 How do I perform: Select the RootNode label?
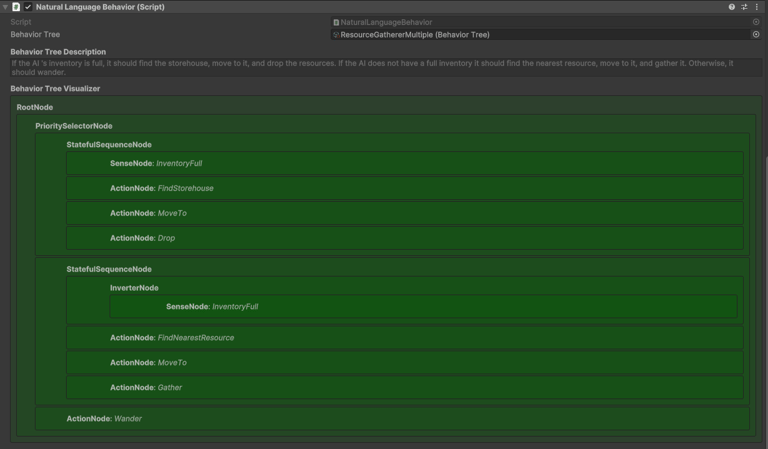pos(35,107)
